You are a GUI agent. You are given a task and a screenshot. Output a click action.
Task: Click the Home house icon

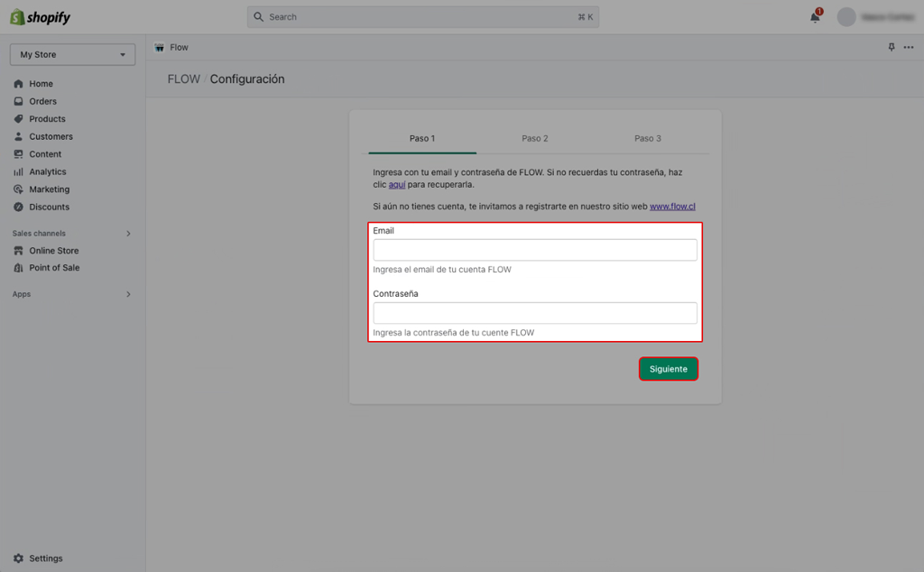[18, 84]
